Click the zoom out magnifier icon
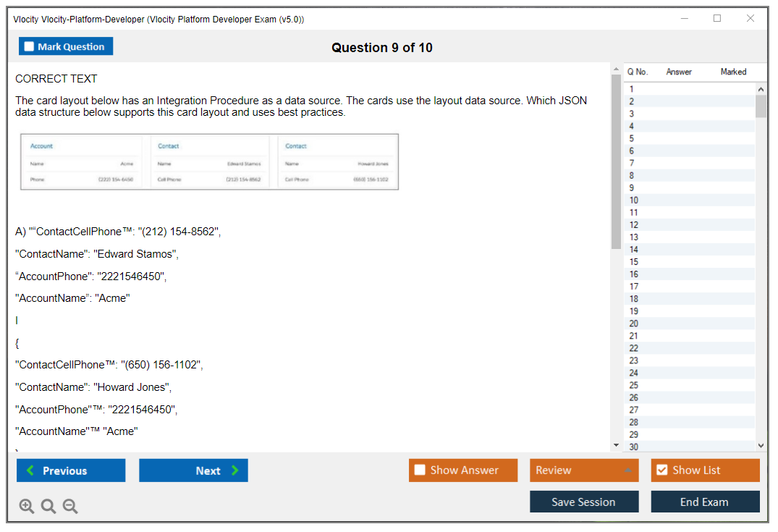 [70, 507]
